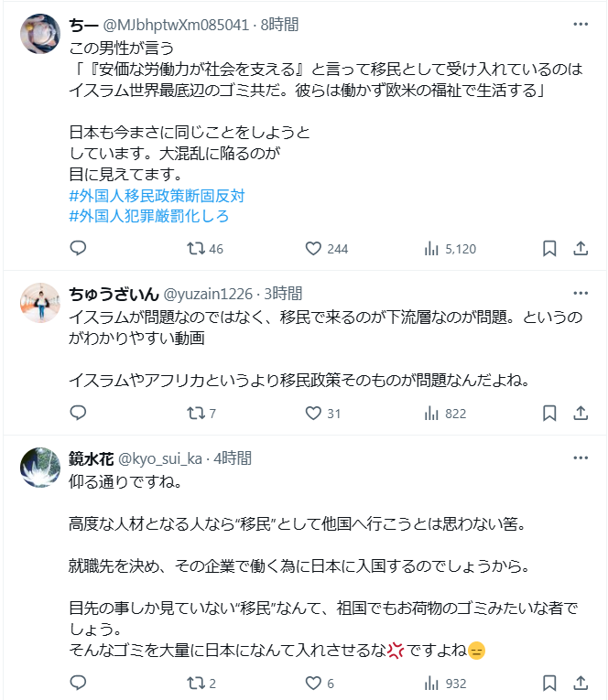Viewport: 608px width, 700px height.
Task: Like the tweet with 244 likes
Action: pyautogui.click(x=313, y=248)
